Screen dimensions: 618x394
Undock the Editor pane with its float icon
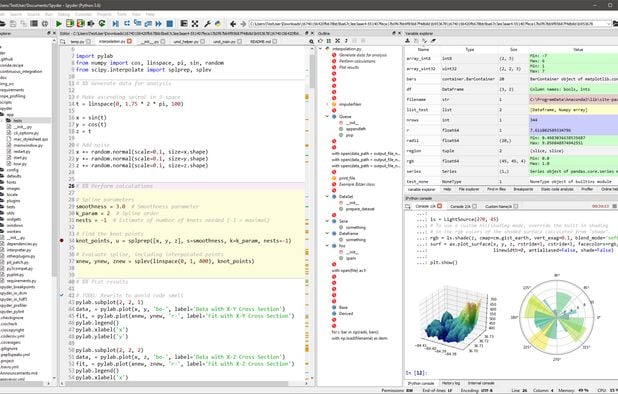(x=307, y=33)
